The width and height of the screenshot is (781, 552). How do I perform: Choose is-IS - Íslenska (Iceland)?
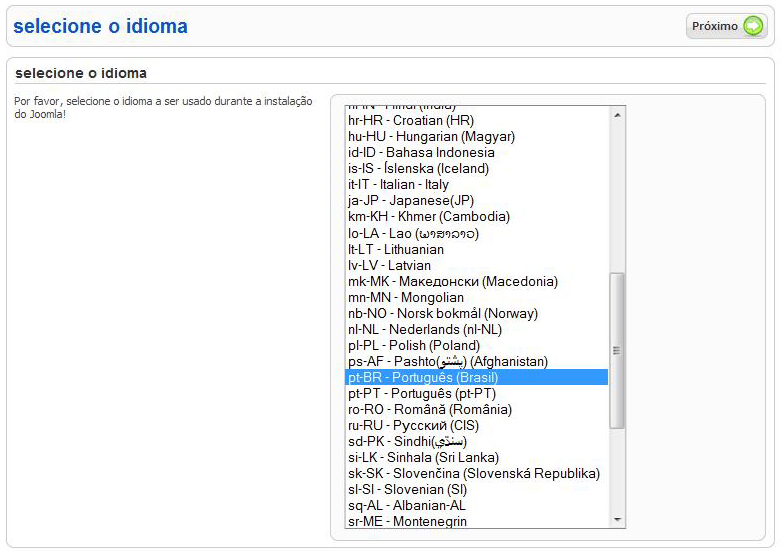pos(476,168)
